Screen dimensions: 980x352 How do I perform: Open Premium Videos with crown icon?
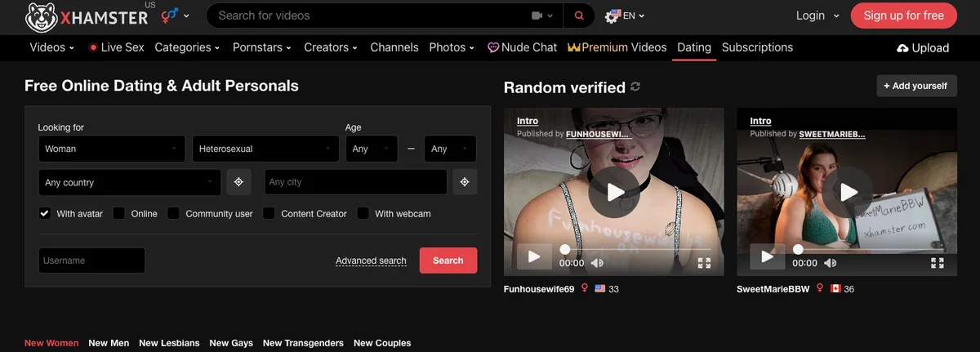pos(617,47)
